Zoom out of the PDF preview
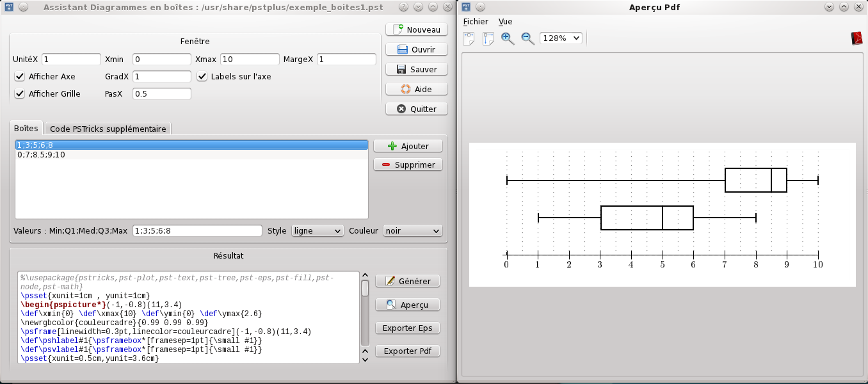868x384 pixels. coord(527,38)
